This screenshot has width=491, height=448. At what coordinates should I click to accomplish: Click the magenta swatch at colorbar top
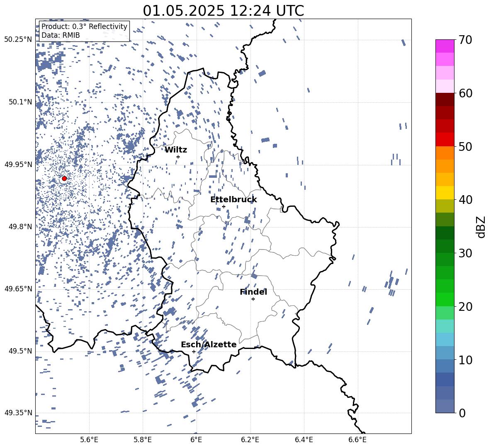point(445,46)
